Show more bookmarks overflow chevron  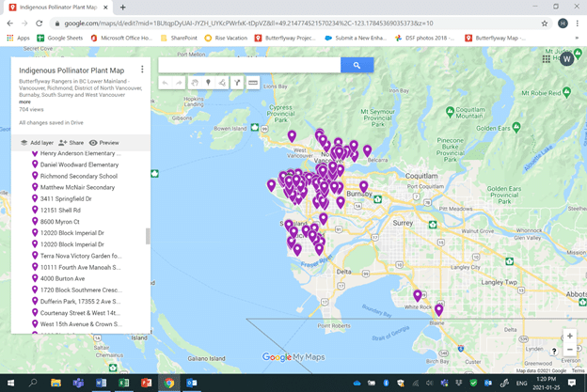pyautogui.click(x=577, y=38)
